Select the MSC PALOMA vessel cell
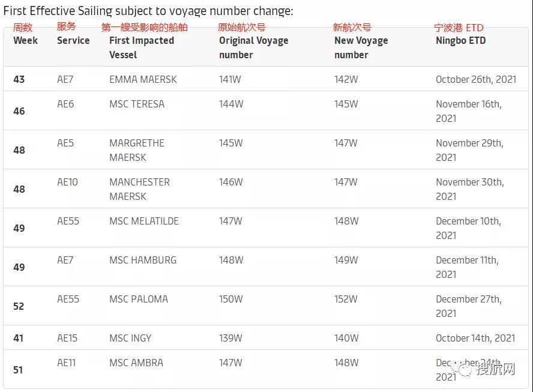 [x=138, y=299]
